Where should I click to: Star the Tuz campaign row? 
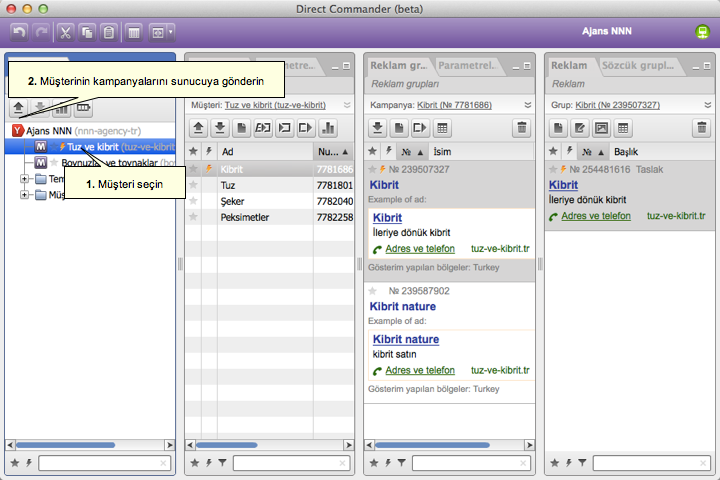[193, 185]
